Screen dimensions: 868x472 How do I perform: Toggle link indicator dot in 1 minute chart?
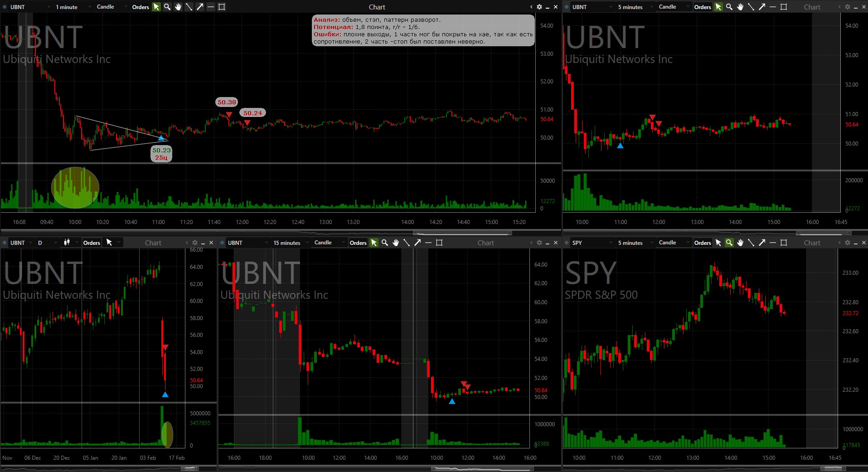click(5, 7)
